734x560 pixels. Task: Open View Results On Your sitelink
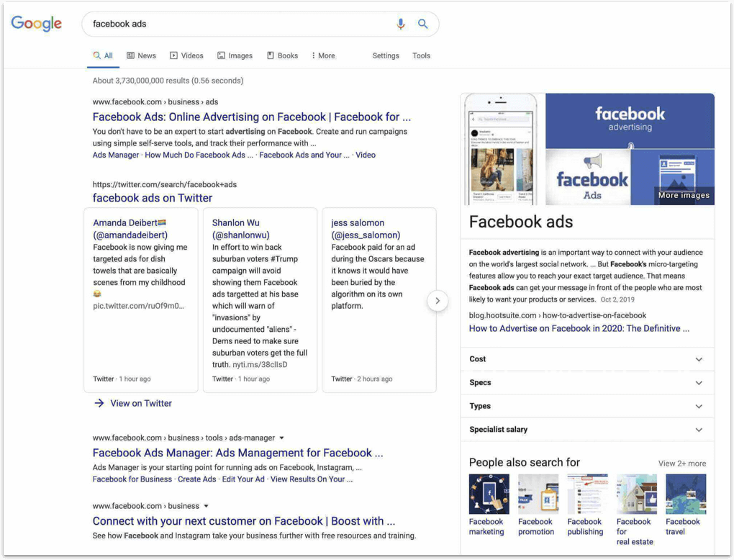(312, 479)
